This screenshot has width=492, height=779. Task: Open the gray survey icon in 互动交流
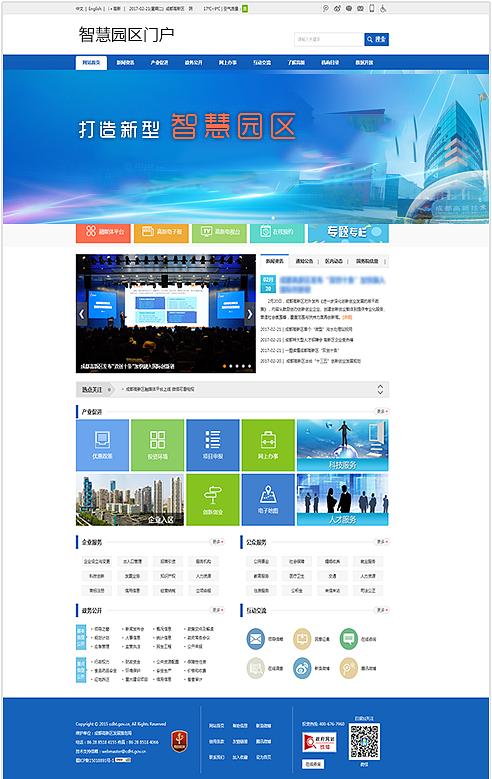(x=256, y=668)
